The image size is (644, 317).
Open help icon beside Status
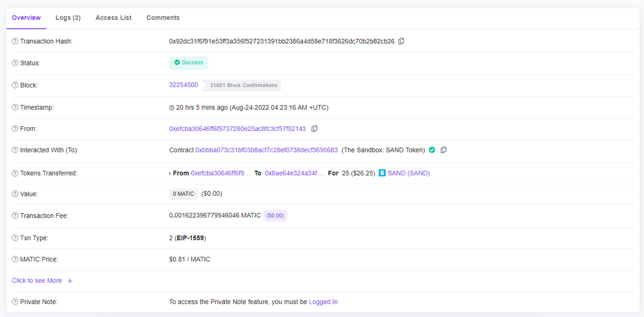(15, 63)
